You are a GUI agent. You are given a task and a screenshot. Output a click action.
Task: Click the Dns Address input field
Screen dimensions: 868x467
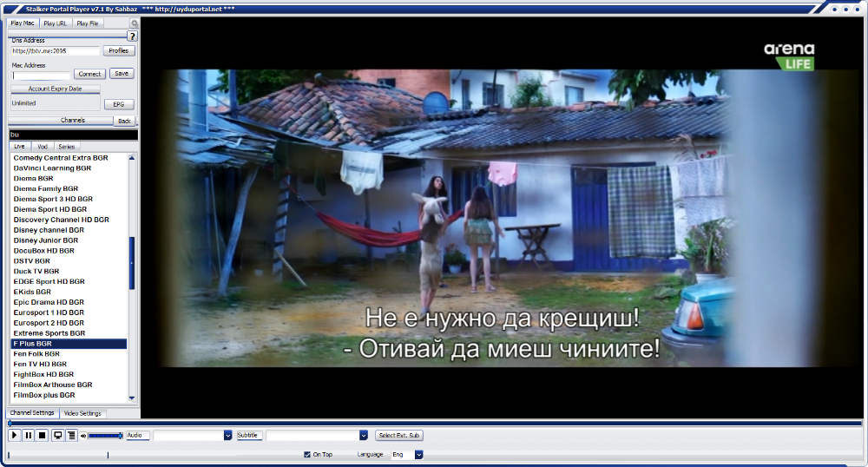[x=56, y=51]
